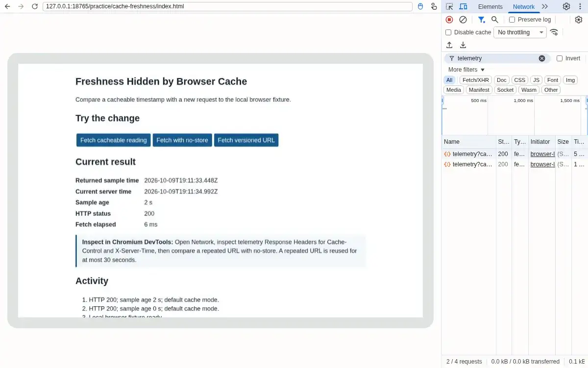Select the first telemetry request row
Screen dimensions: 588x368
pyautogui.click(x=514, y=154)
